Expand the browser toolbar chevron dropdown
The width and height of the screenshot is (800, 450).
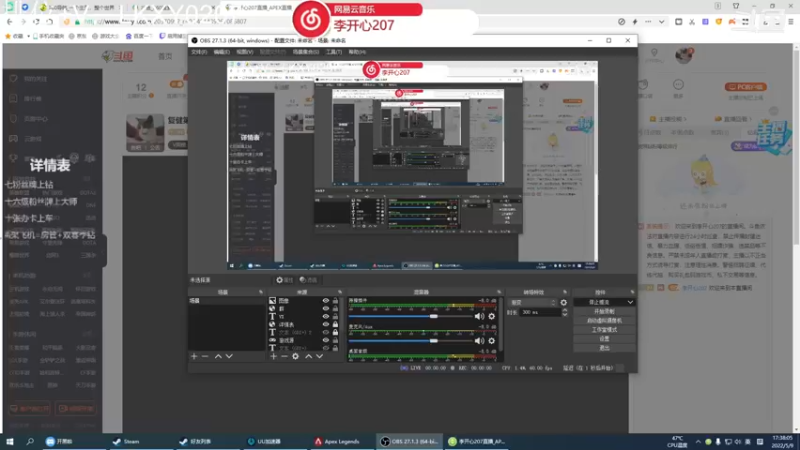coord(661,22)
